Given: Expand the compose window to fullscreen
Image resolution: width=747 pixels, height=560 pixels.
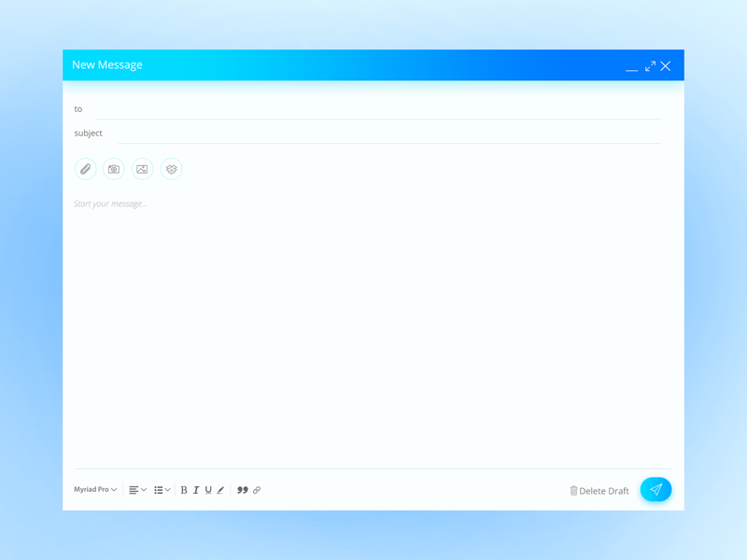Looking at the screenshot, I should [650, 65].
